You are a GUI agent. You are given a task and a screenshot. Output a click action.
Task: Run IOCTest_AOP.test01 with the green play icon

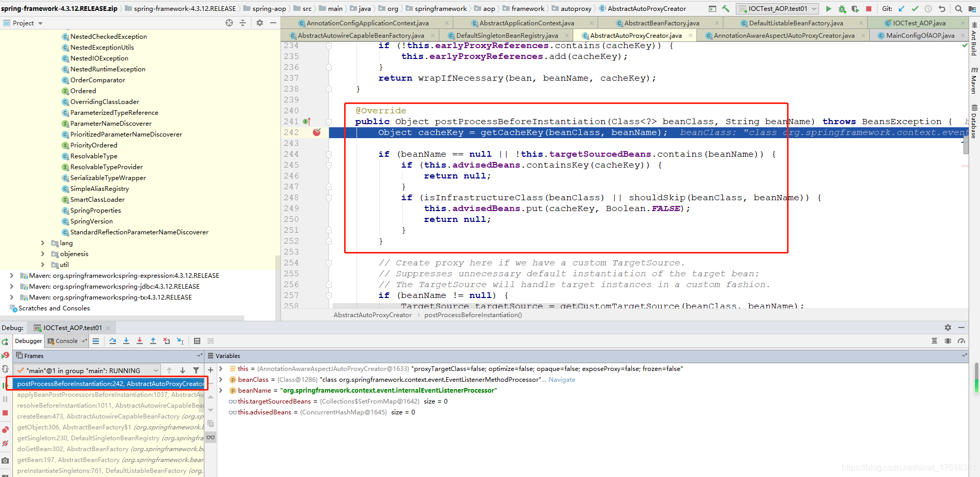pos(828,9)
